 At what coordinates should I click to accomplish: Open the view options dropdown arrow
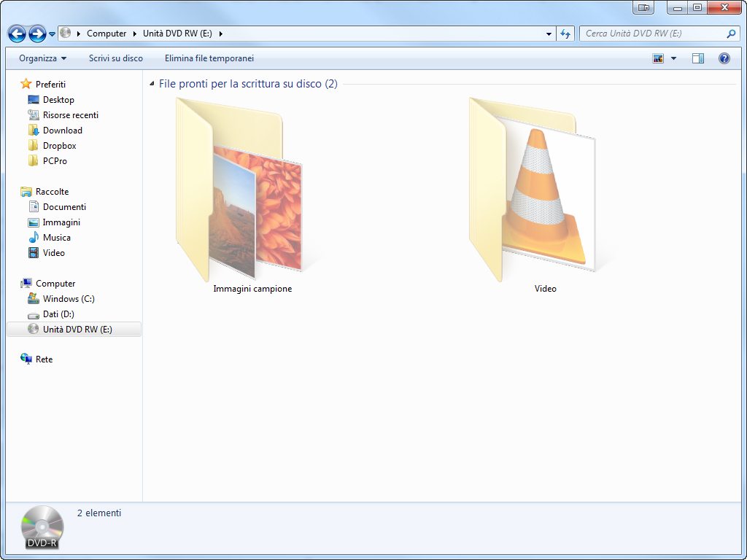tap(673, 58)
